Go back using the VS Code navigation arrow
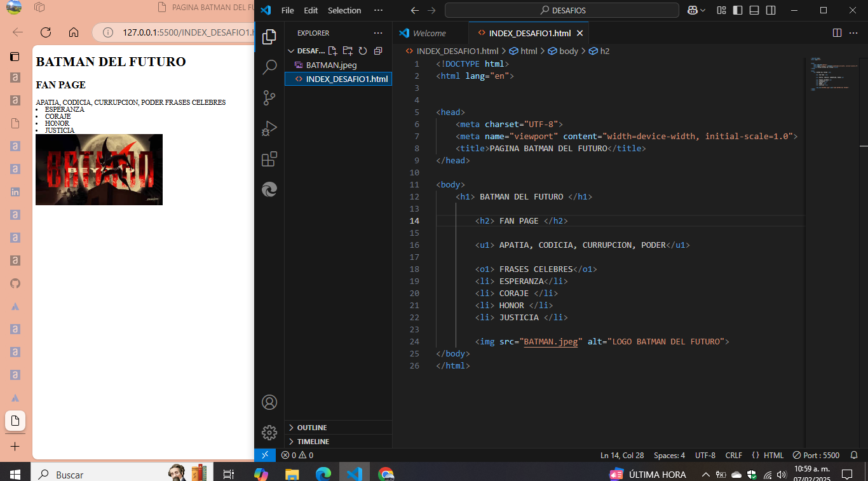868x481 pixels. 415,10
